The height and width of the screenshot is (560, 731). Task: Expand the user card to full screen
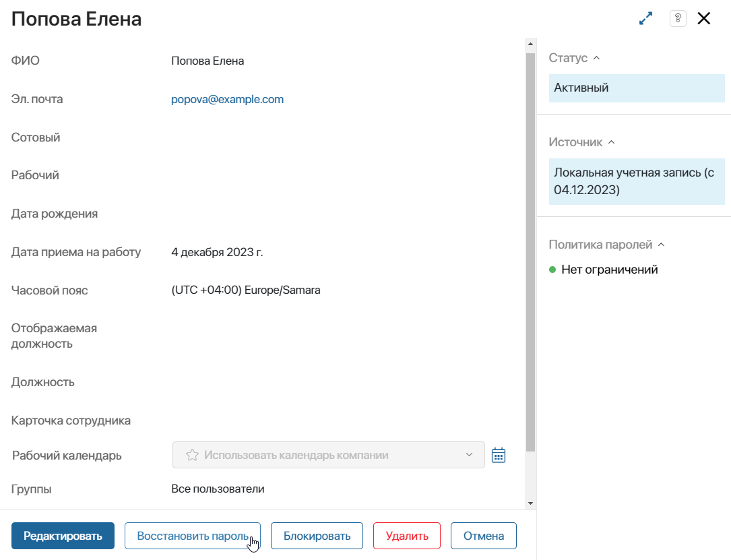[645, 19]
